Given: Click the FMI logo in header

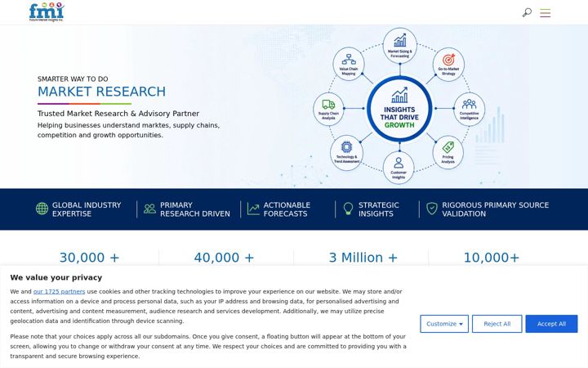Looking at the screenshot, I should 47,12.
